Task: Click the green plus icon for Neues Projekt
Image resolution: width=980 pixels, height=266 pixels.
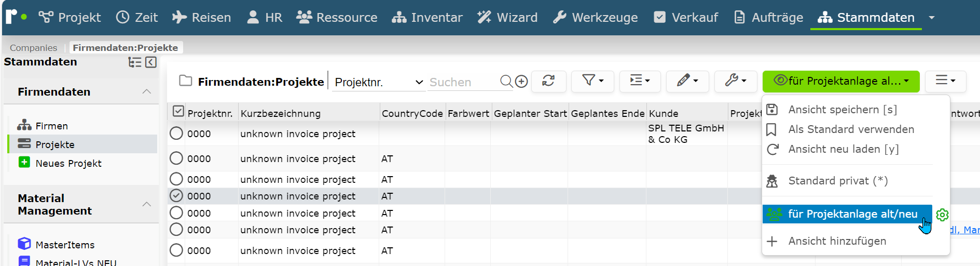Action: click(24, 162)
